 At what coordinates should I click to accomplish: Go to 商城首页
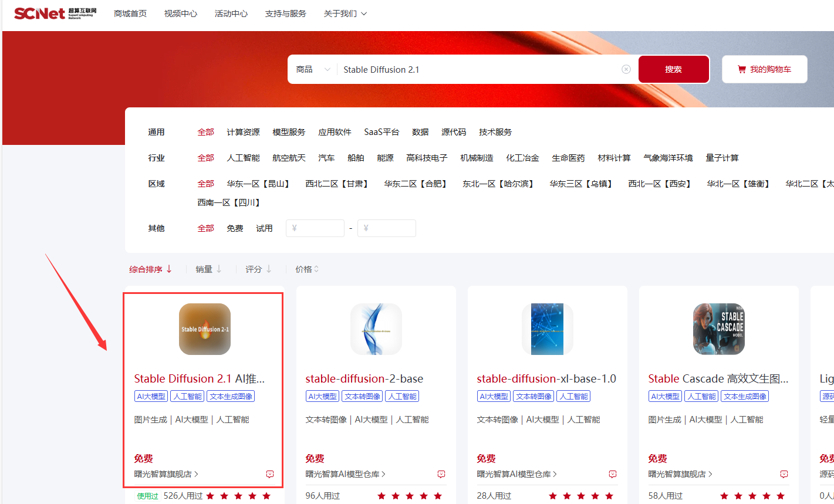point(130,13)
